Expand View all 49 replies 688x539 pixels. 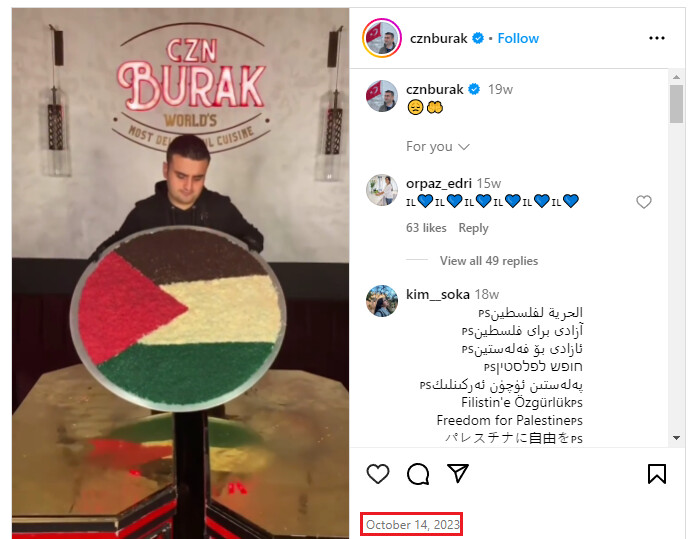click(x=489, y=261)
